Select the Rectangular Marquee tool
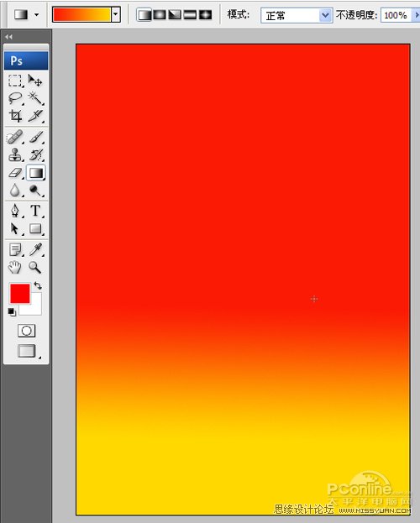This screenshot has width=420, height=523. click(15, 81)
